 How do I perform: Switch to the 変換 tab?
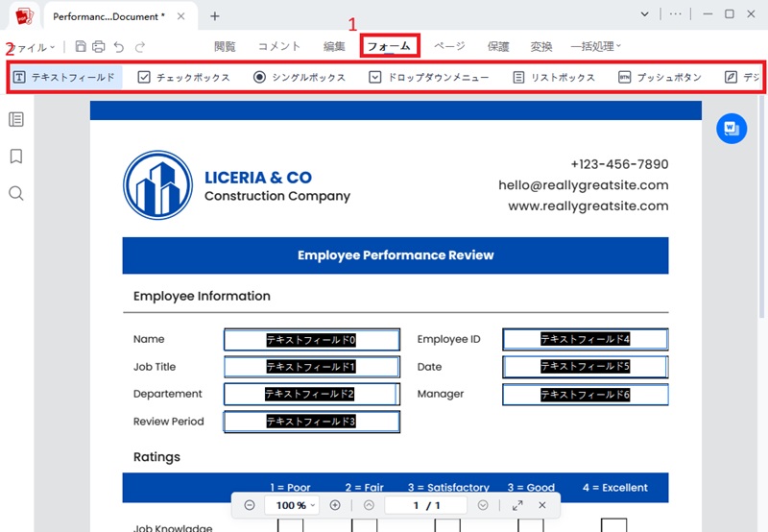coord(541,46)
